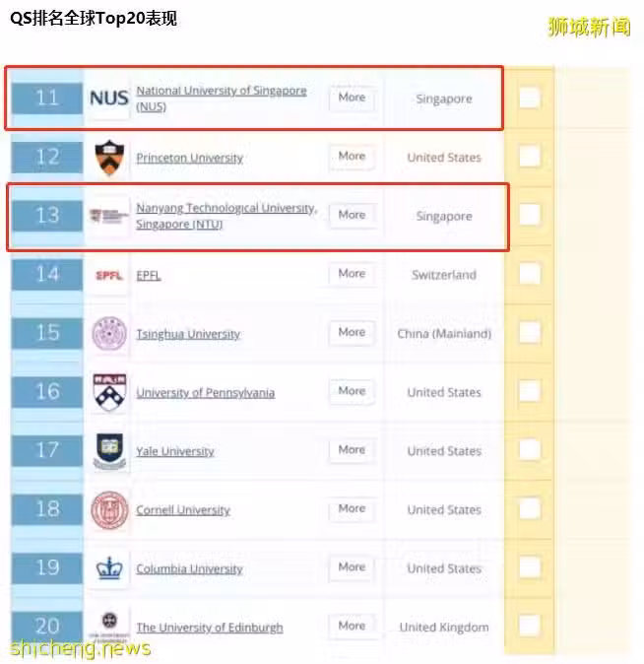
Task: Click the Columbia University crown logo
Action: tap(109, 568)
